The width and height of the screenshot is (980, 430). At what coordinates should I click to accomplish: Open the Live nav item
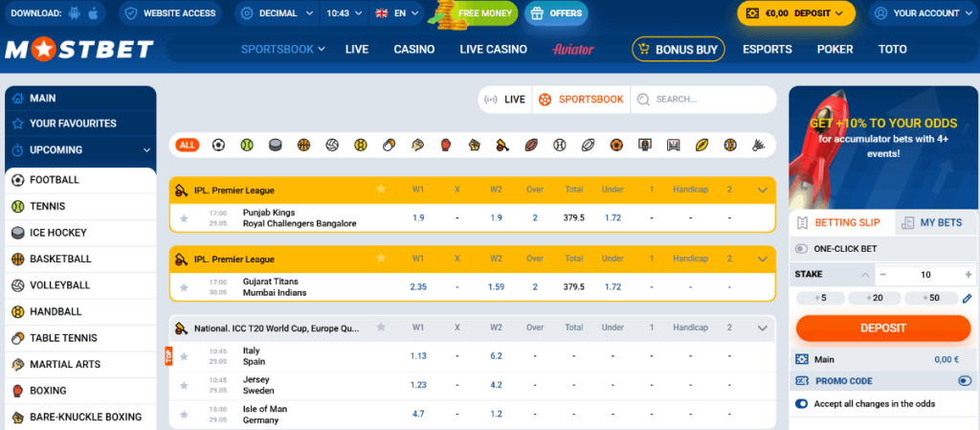click(357, 50)
